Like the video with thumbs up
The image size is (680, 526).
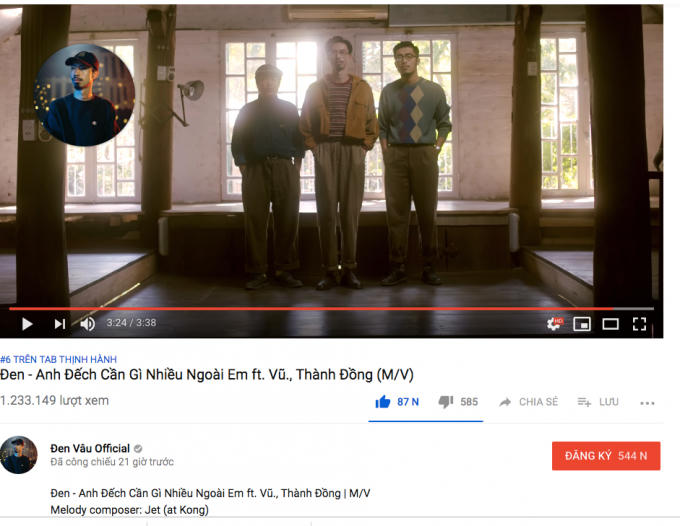[397, 402]
